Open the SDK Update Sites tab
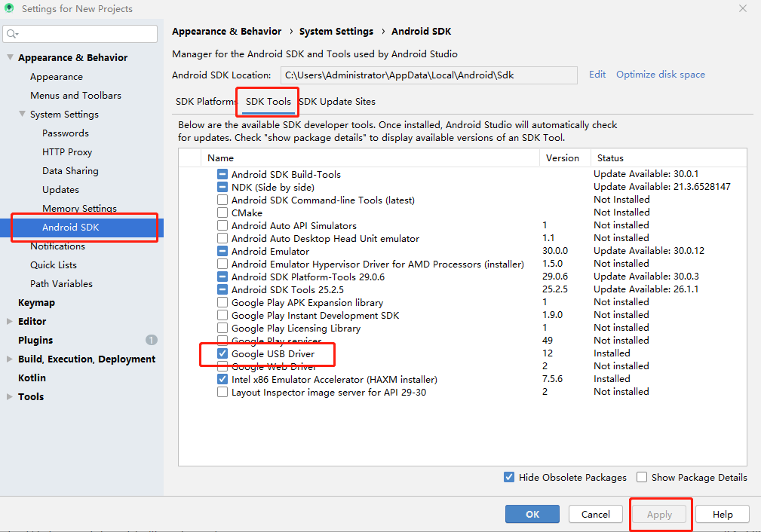 click(337, 102)
